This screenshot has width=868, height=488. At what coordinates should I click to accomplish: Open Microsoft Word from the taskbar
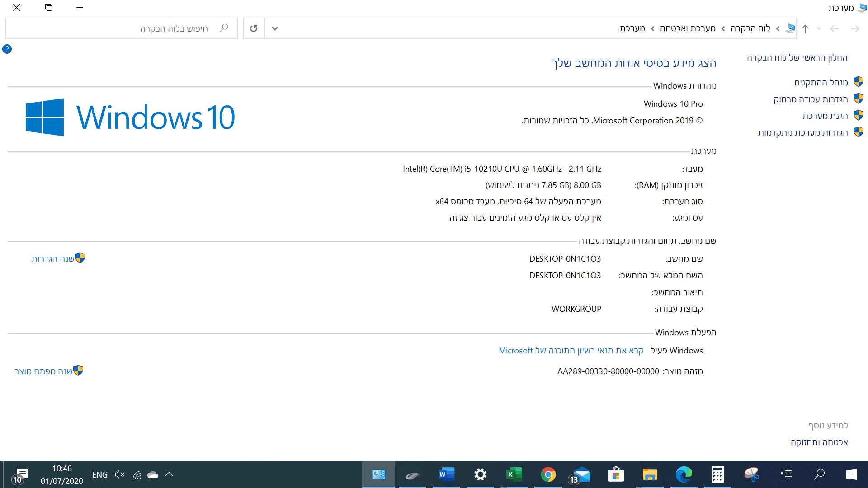tap(446, 474)
